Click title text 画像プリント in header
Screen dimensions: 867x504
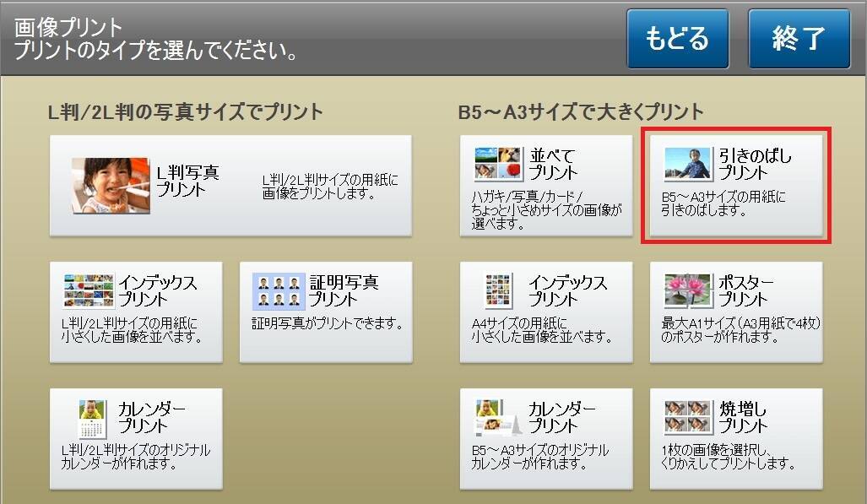68,27
